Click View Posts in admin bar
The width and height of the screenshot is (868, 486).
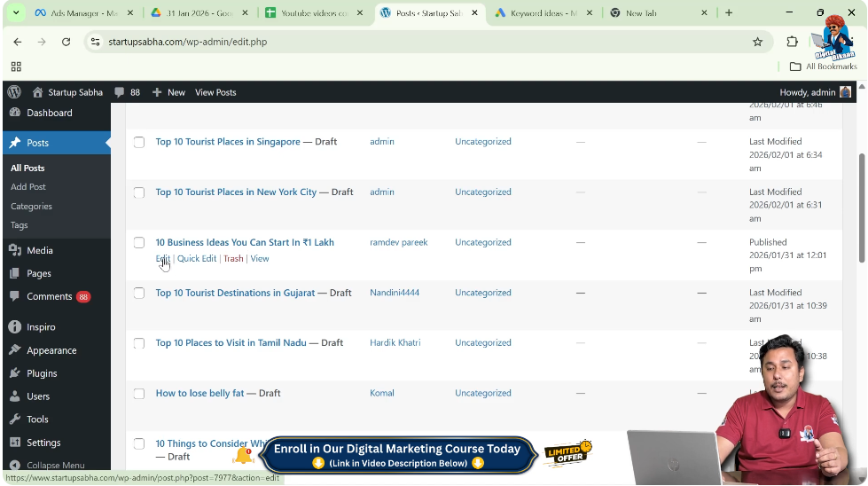(215, 92)
